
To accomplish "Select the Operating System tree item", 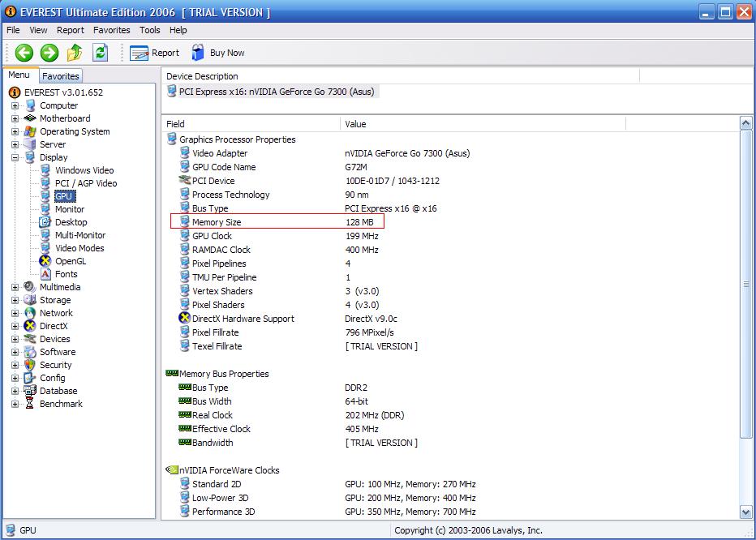I will (x=75, y=131).
